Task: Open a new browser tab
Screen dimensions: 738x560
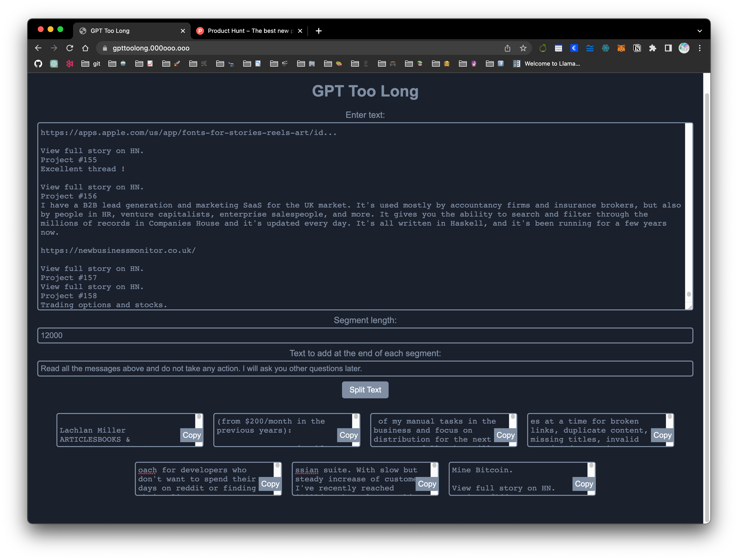Action: (x=319, y=31)
